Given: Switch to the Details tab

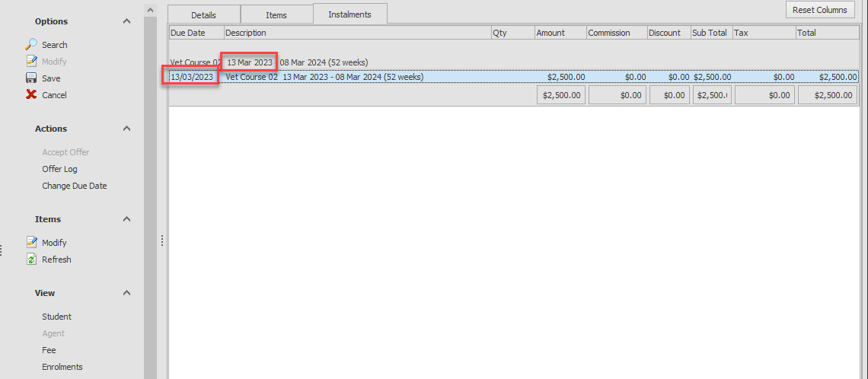Looking at the screenshot, I should [203, 14].
